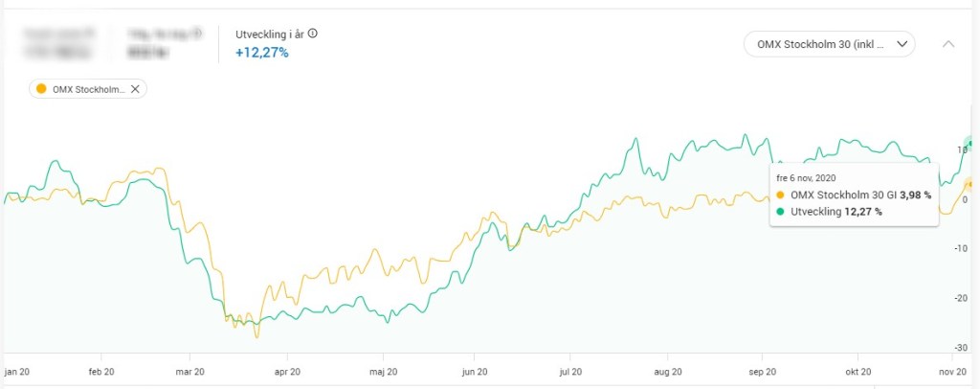
Task: Select the OMX Stockholm chip label
Action: point(89,89)
